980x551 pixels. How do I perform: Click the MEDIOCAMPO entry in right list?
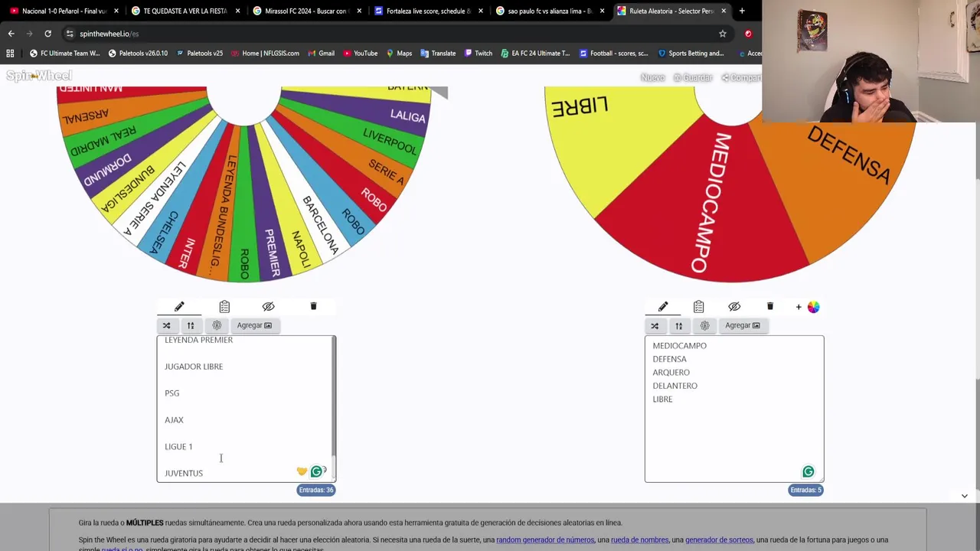pos(679,345)
